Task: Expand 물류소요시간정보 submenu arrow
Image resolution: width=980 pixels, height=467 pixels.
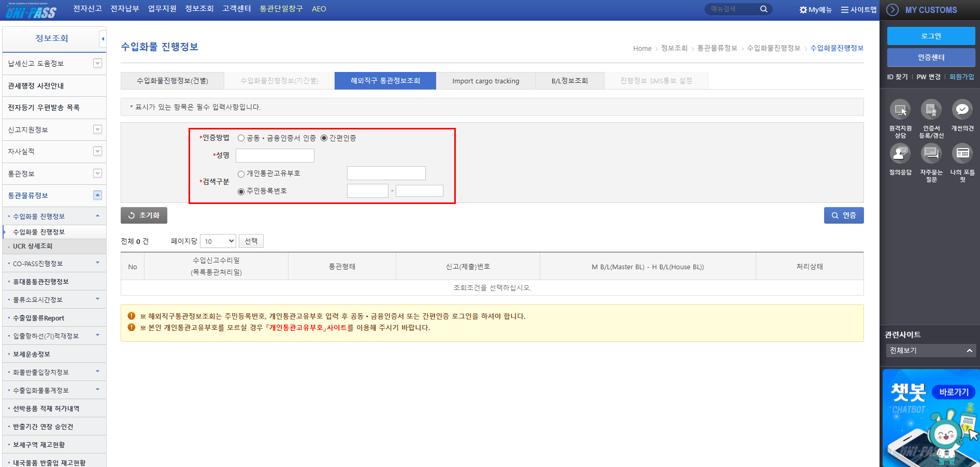Action: coord(97,299)
